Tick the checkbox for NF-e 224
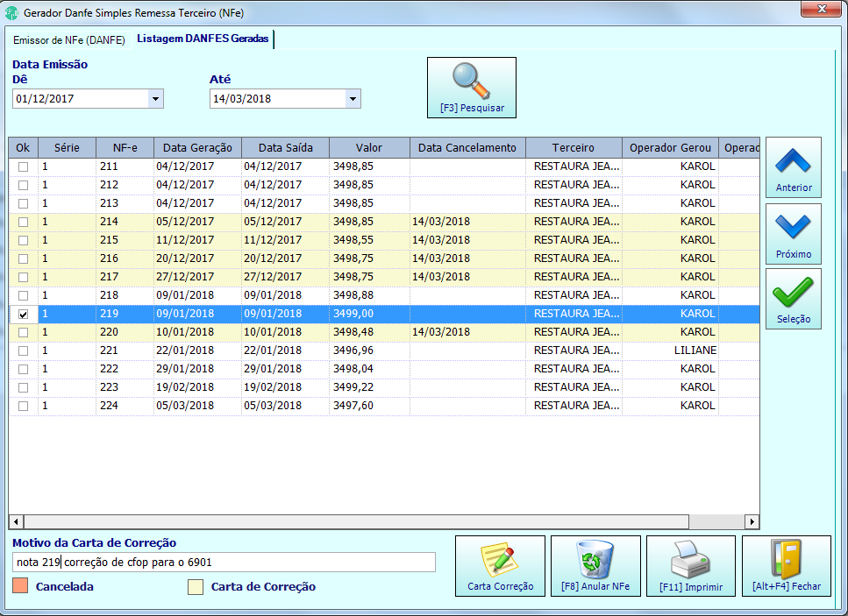 click(x=24, y=406)
